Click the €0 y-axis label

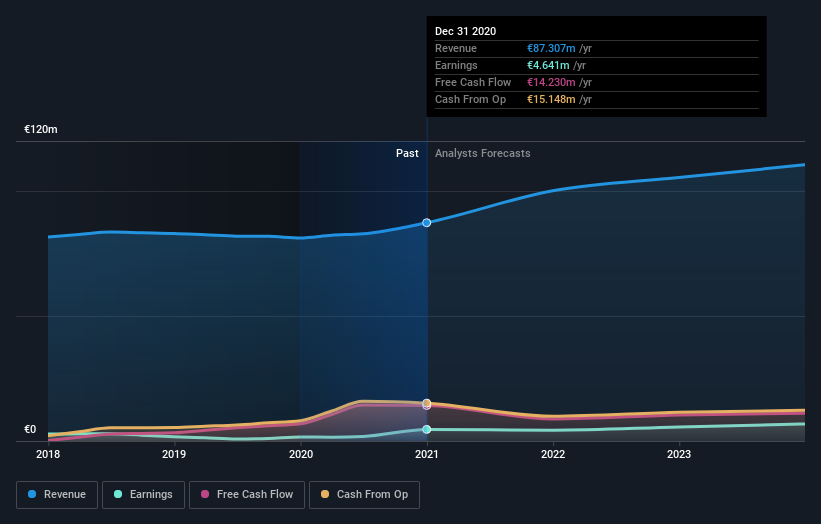30,429
